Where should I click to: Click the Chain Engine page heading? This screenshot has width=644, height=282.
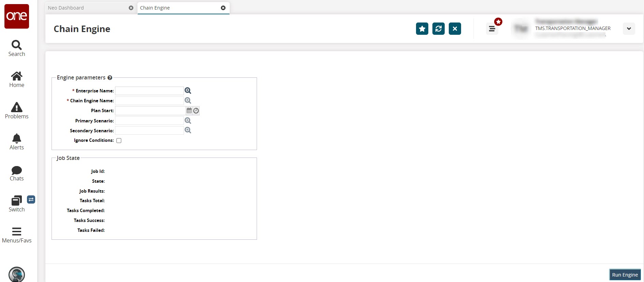(x=82, y=29)
